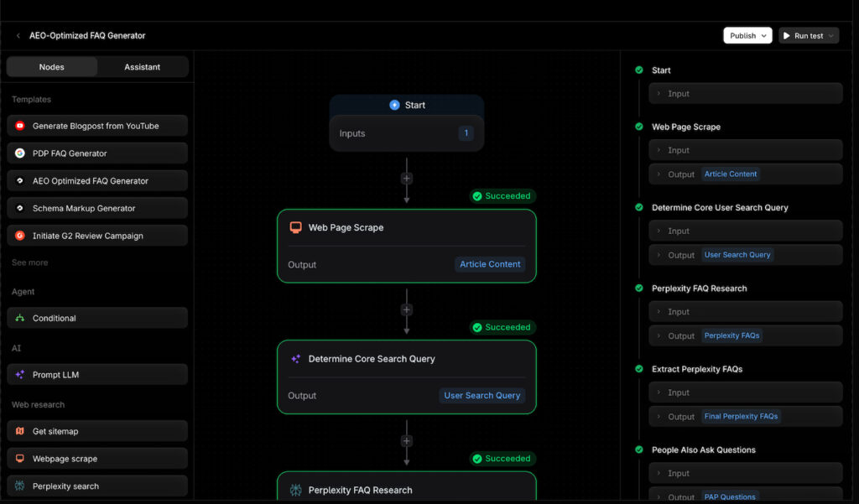Add a node below the Start node
Screen dimensions: 859x504
407,179
